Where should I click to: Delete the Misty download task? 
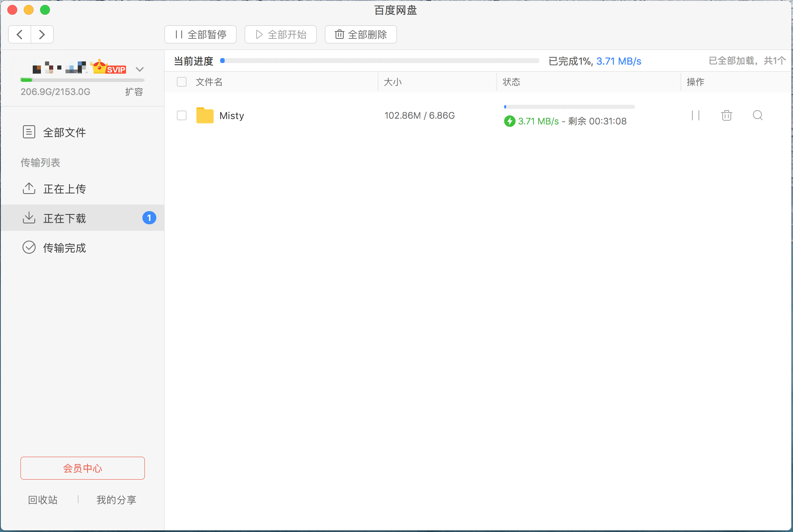[x=726, y=115]
